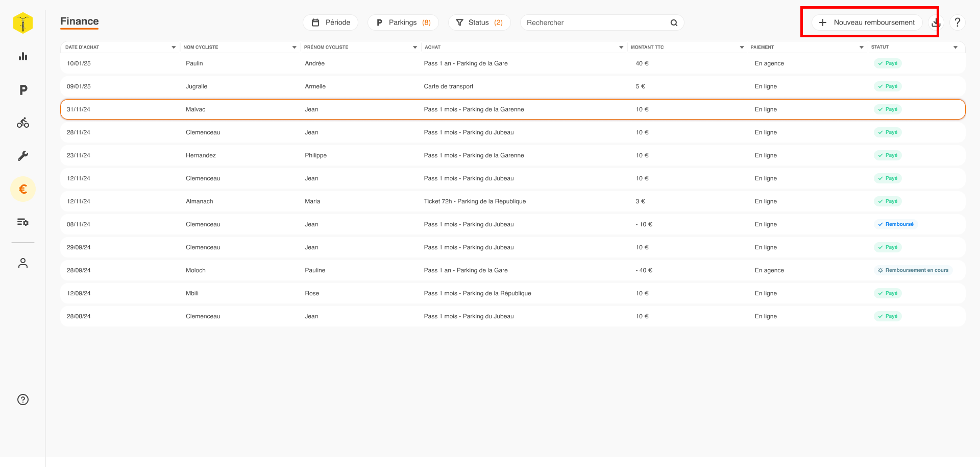The width and height of the screenshot is (980, 467).
Task: Click the Philippe first name cell
Action: coord(316,155)
